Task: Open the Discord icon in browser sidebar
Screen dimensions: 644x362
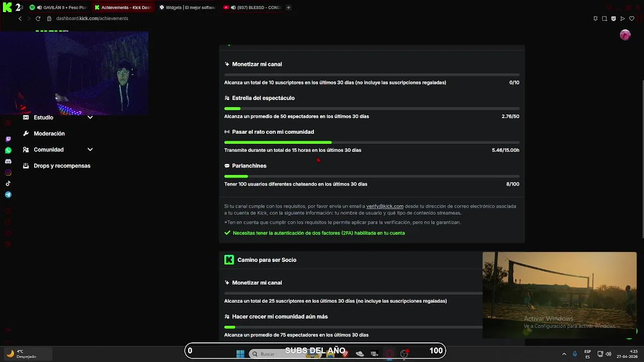Action: pos(8,161)
